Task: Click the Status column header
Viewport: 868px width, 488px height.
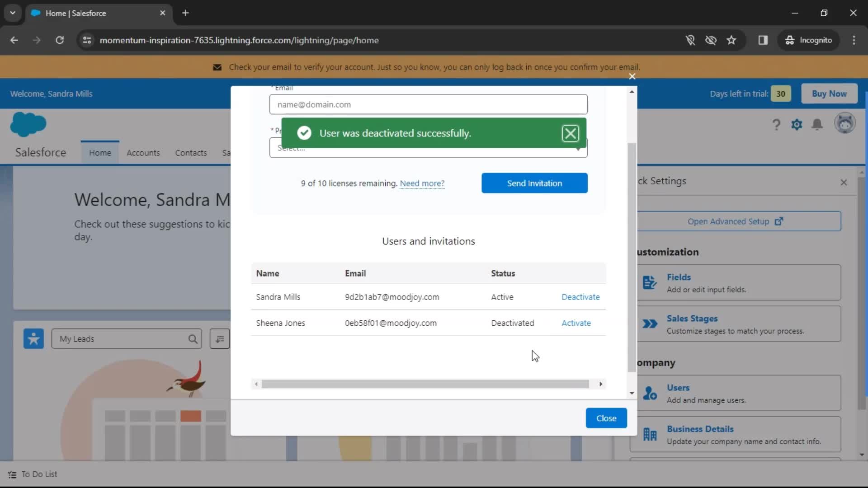Action: (x=503, y=273)
